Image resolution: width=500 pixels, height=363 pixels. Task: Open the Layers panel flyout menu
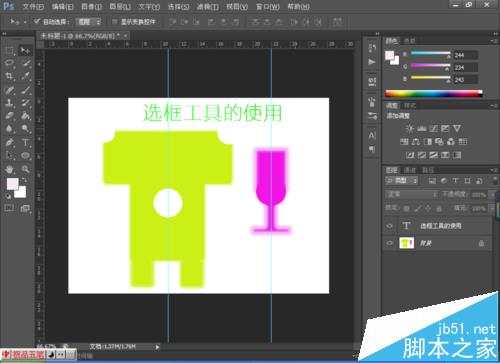point(494,170)
